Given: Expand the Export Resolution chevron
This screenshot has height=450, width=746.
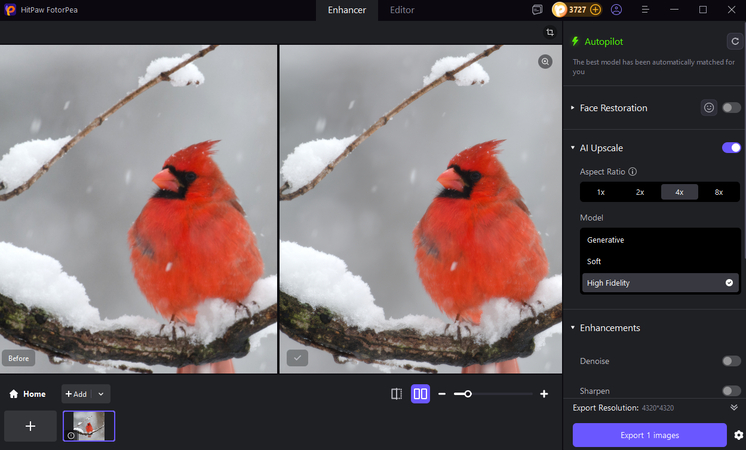Looking at the screenshot, I should click(x=734, y=408).
